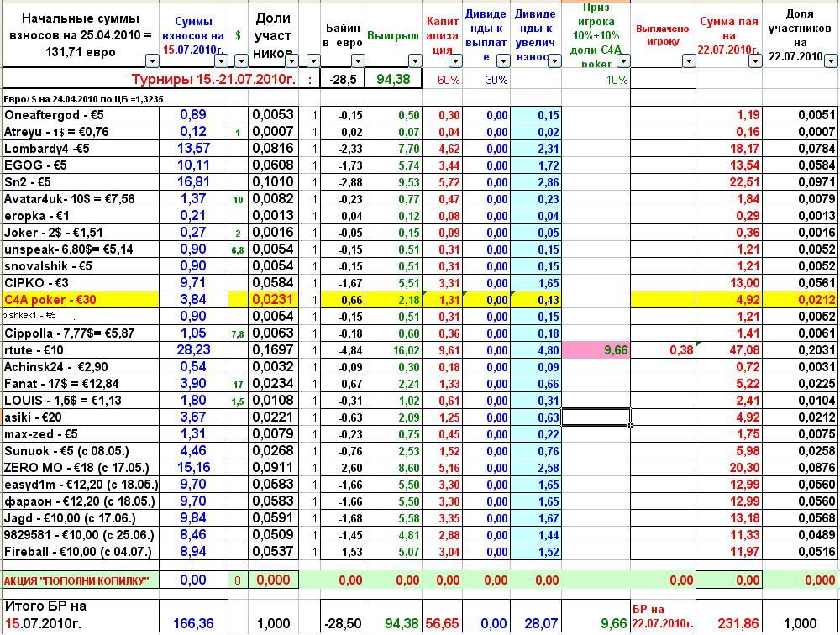840x635 pixels.
Task: Select total -28,50 buy-in in Итого row
Action: coord(343,616)
